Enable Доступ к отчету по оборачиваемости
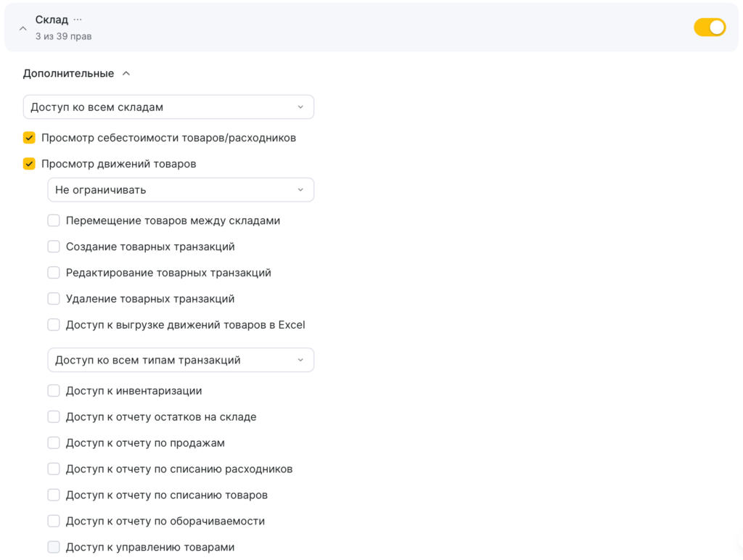743x560 pixels. pos(54,522)
